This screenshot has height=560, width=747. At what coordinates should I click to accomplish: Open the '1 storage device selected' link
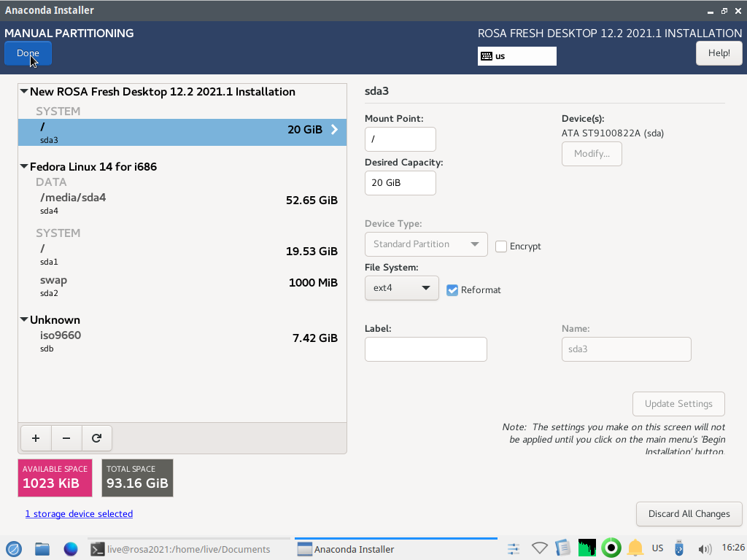79,514
